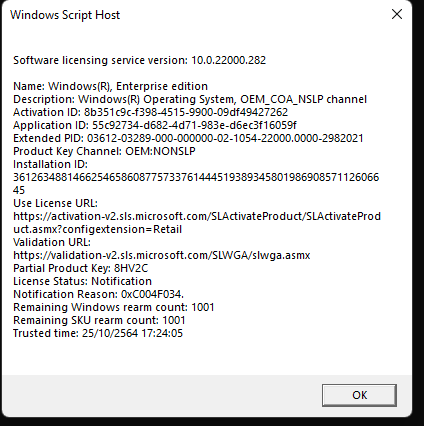Click the Software licensing service version line
Screen dimensions: 424x426
coord(139,60)
